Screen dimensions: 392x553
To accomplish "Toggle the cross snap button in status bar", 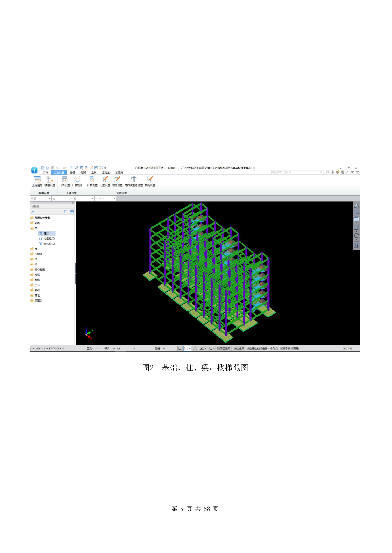I will tap(195, 349).
